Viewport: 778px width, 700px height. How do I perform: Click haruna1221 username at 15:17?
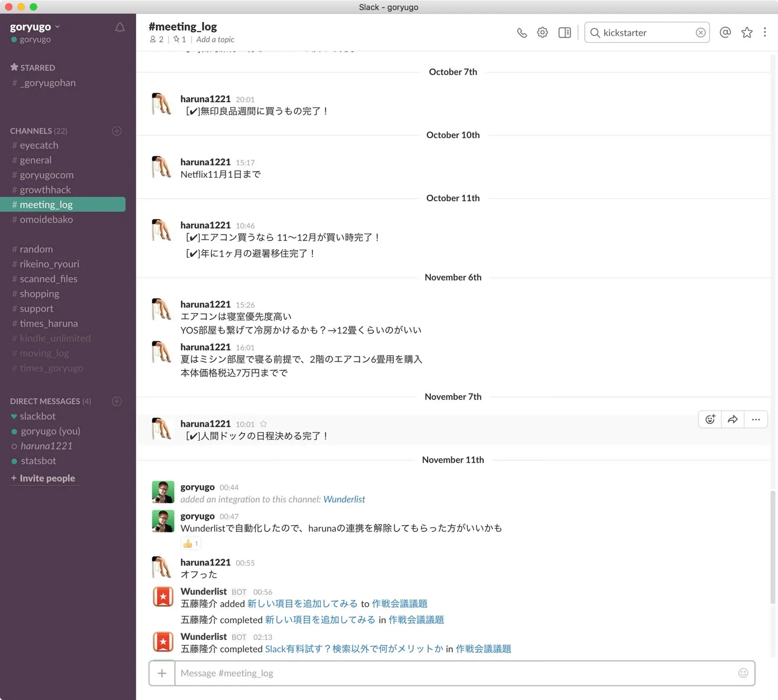click(x=205, y=162)
